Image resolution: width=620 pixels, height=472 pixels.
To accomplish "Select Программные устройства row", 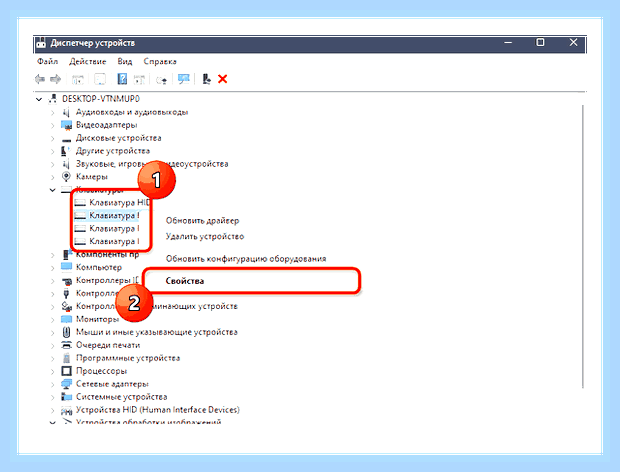I will click(x=128, y=358).
